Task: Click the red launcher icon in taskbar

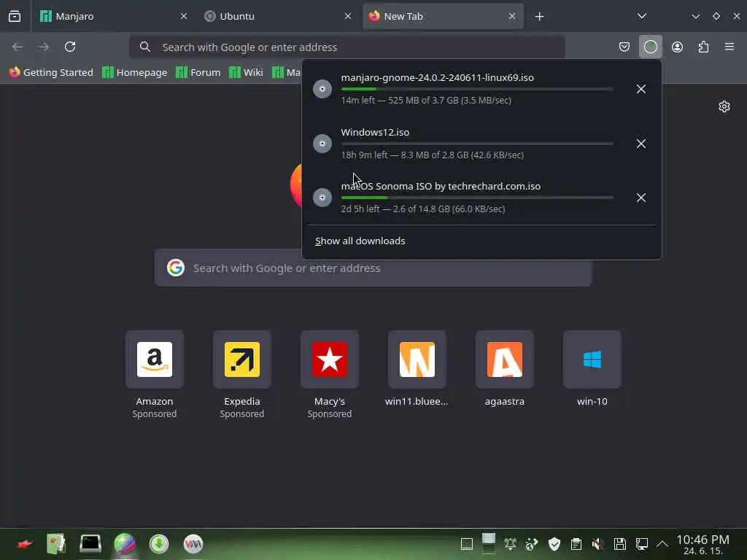Action: coord(24,544)
